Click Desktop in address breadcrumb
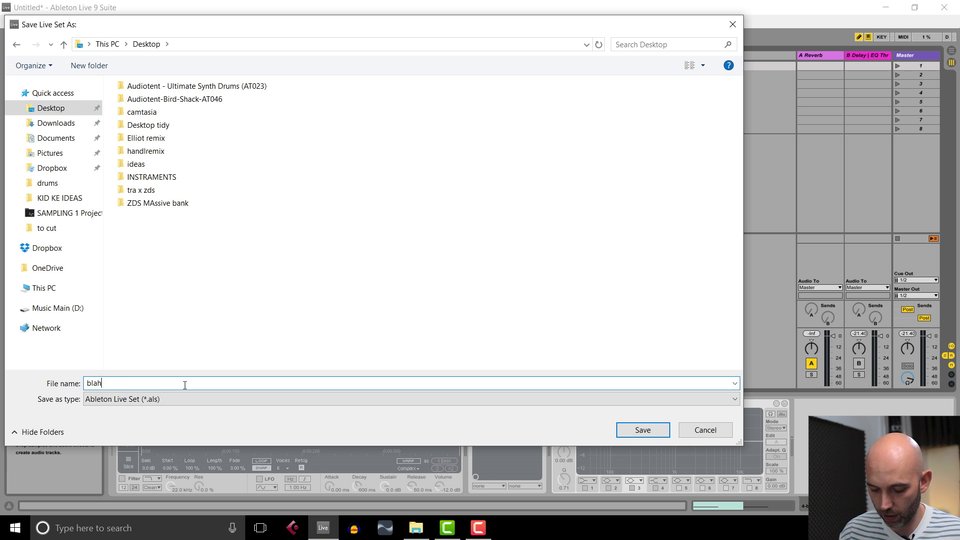This screenshot has width=960, height=540. click(x=146, y=44)
